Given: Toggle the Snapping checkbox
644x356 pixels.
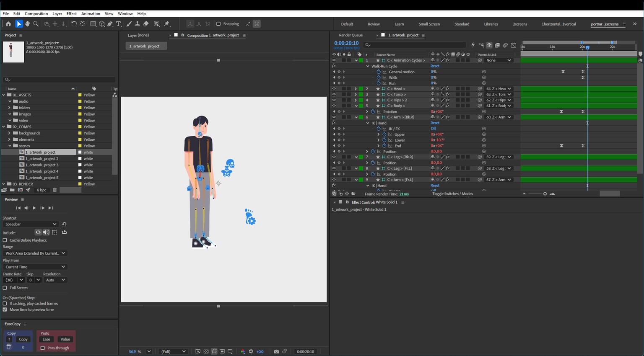Looking at the screenshot, I should (218, 24).
